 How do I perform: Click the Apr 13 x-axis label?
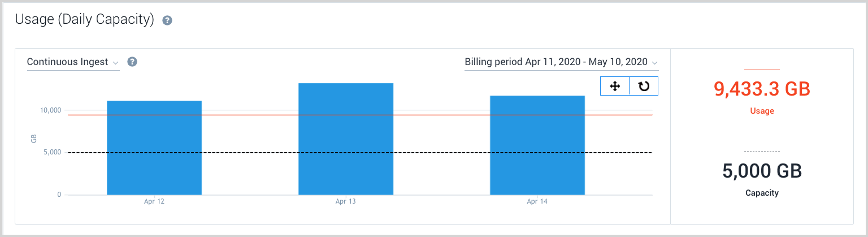click(345, 201)
